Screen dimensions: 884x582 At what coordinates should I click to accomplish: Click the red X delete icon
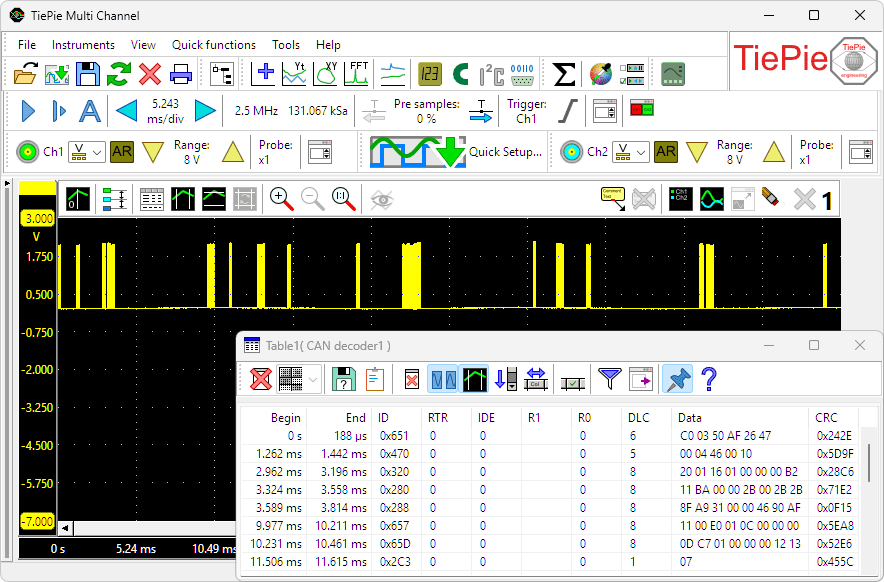point(150,74)
